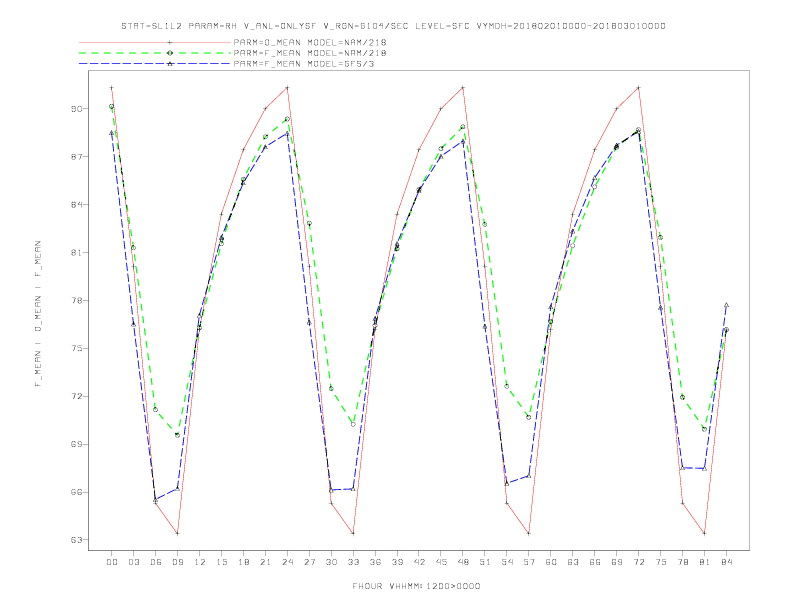The image size is (792, 612).
Task: Click x-axis forecast hour label 42
Action: 419,562
